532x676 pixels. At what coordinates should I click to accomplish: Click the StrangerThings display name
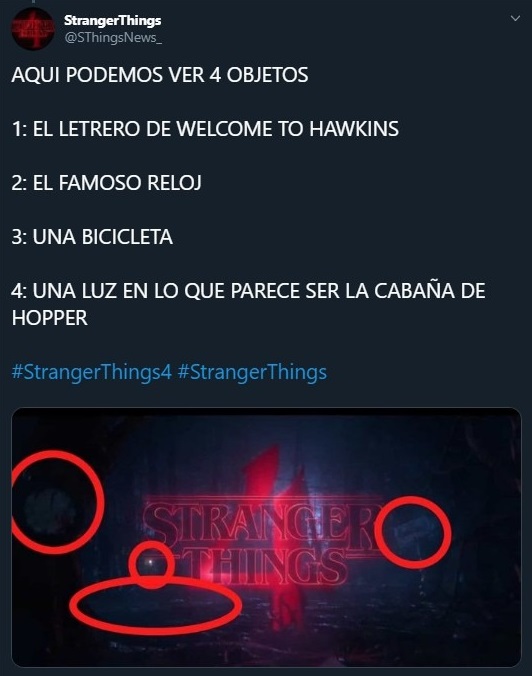tap(113, 21)
